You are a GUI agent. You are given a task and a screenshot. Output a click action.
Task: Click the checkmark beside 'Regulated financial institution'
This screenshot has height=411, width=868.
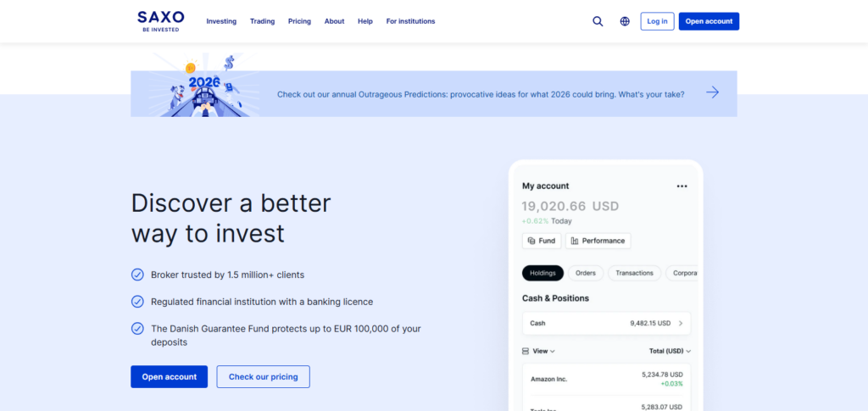coord(137,302)
